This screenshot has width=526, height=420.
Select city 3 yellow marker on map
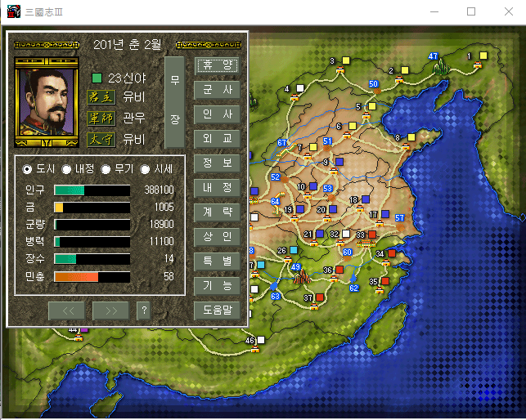coord(346,60)
